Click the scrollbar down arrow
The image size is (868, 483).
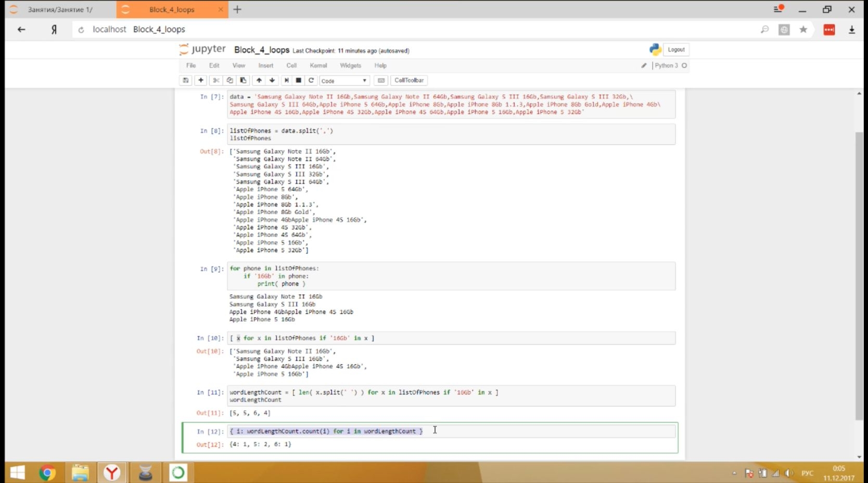[x=859, y=457]
